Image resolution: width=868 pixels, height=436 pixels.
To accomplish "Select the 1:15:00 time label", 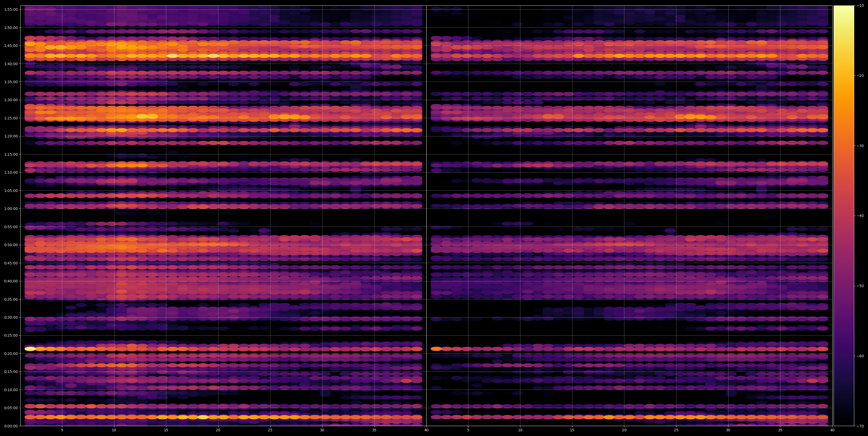I will click(11, 154).
